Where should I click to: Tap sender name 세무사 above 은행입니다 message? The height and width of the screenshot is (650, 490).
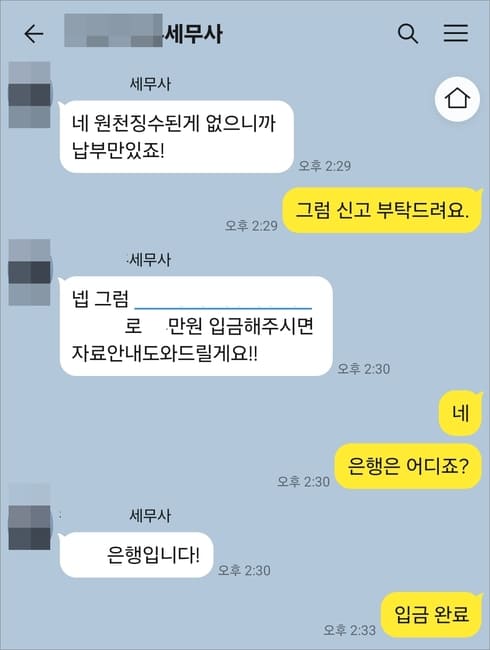[150, 515]
